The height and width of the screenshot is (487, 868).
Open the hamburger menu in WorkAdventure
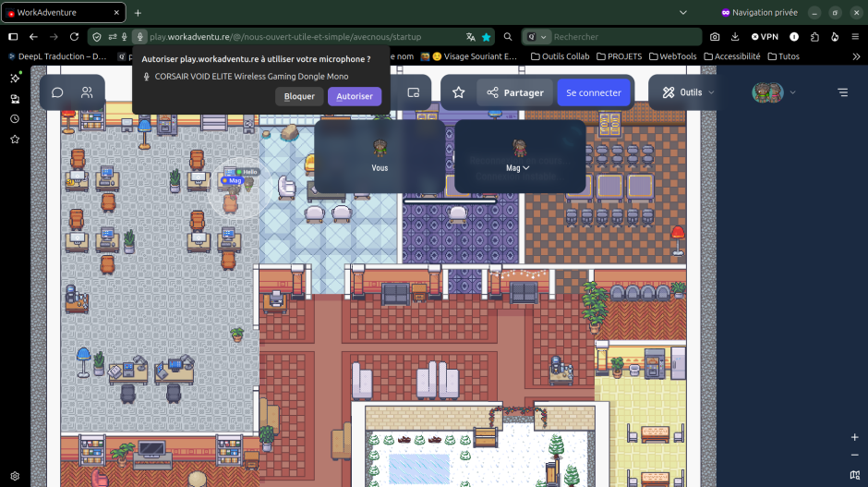pyautogui.click(x=842, y=92)
